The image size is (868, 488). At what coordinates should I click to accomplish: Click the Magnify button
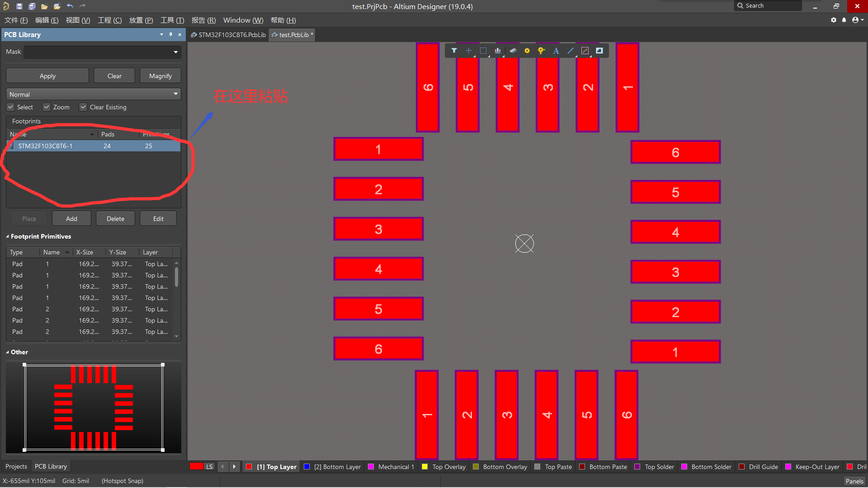point(160,75)
